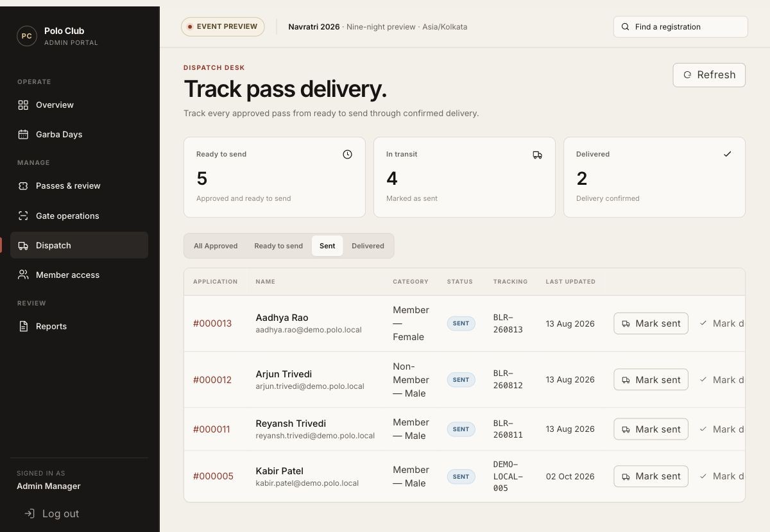Open application #000013
The width and height of the screenshot is (770, 532).
point(212,323)
